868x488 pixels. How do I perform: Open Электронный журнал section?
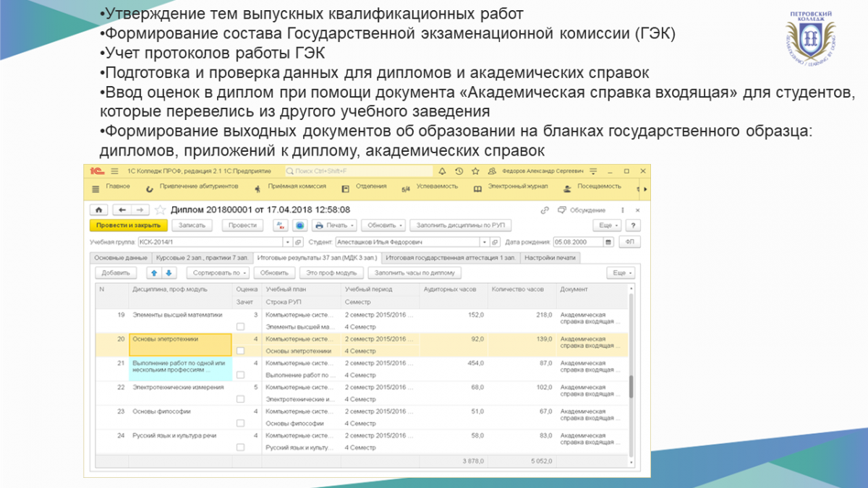[x=518, y=187]
